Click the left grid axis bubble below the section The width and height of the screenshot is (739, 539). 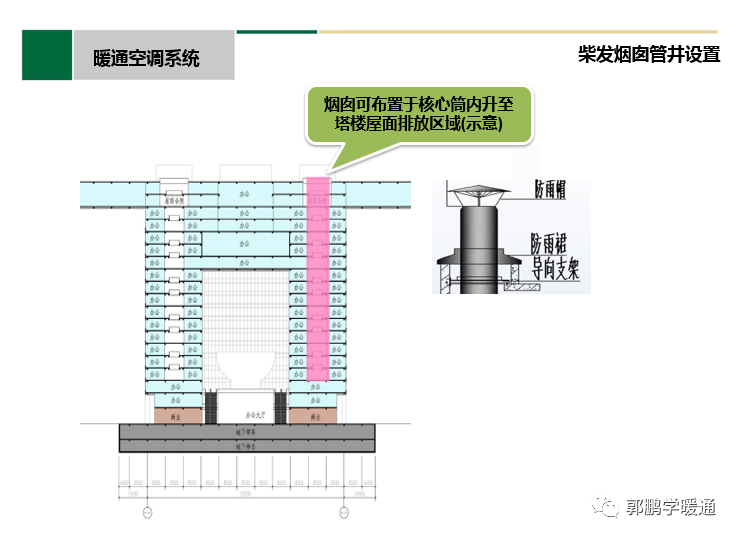click(148, 512)
